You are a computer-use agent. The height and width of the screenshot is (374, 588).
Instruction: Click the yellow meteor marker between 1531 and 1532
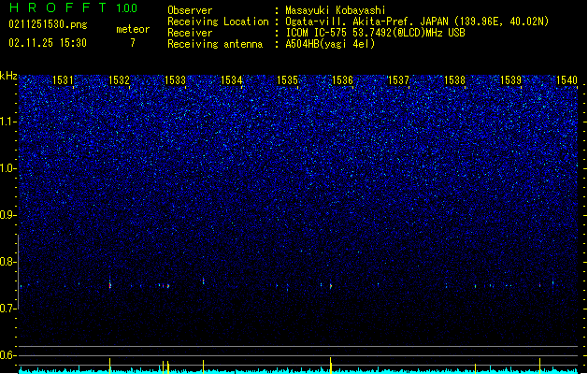pyautogui.click(x=110, y=366)
